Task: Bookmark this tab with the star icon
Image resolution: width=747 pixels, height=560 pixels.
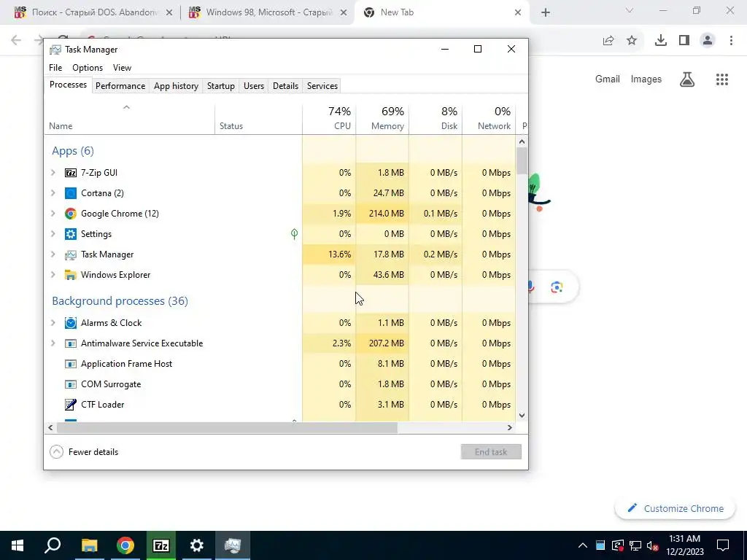Action: click(x=632, y=41)
